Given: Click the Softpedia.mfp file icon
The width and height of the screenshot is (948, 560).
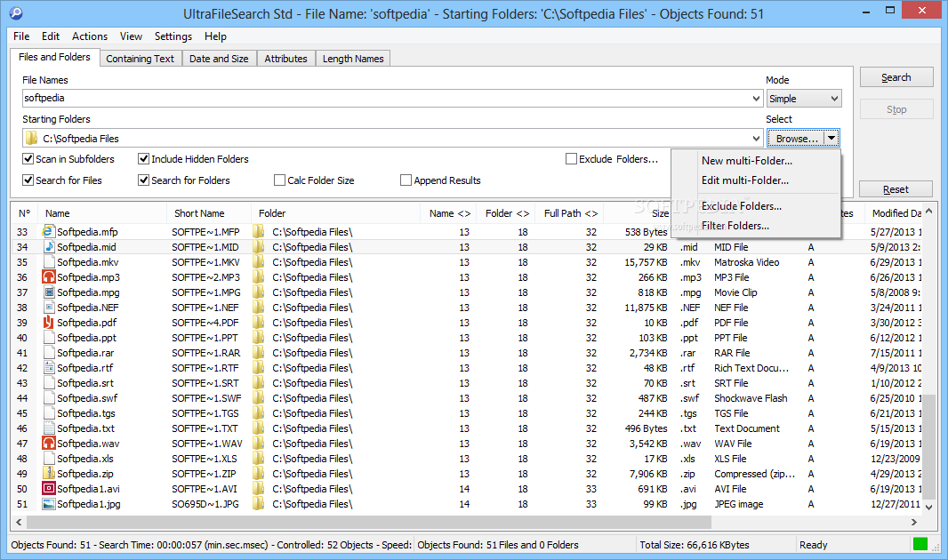Looking at the screenshot, I should click(48, 231).
